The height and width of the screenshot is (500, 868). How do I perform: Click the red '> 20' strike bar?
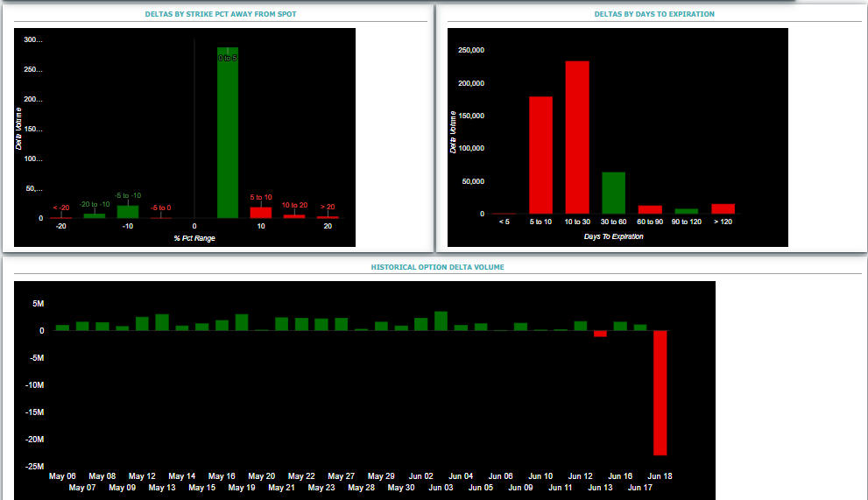coord(328,217)
